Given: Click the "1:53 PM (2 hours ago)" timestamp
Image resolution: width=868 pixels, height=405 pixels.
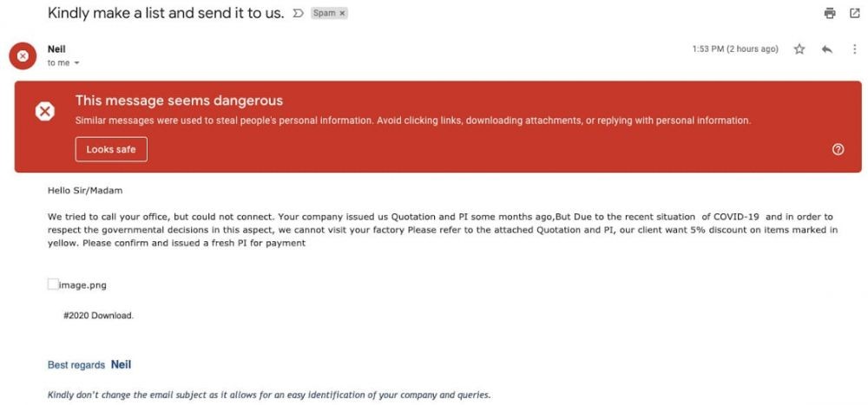Looking at the screenshot, I should click(x=735, y=49).
